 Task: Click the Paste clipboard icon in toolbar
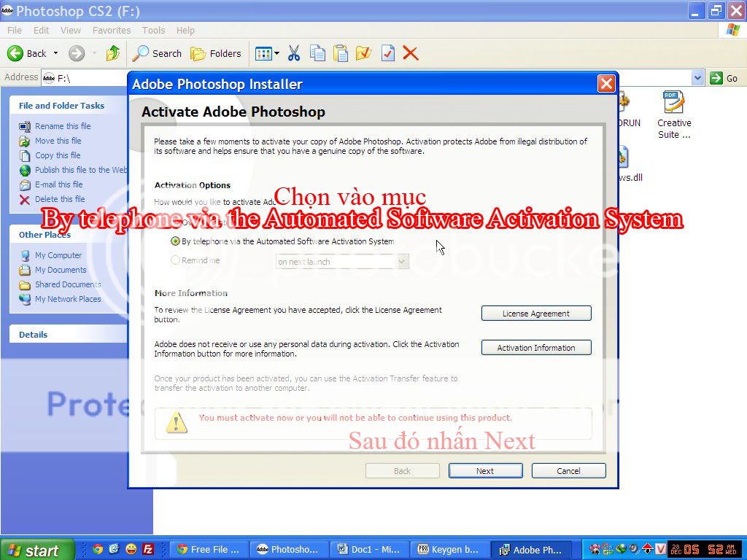coord(340,53)
